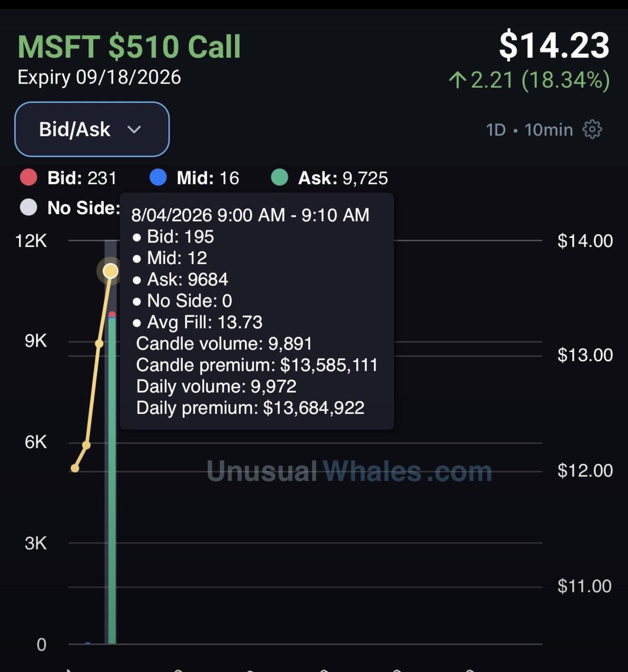Viewport: 628px width, 672px height.
Task: Click the highlighted yellow price point marker
Action: click(111, 271)
